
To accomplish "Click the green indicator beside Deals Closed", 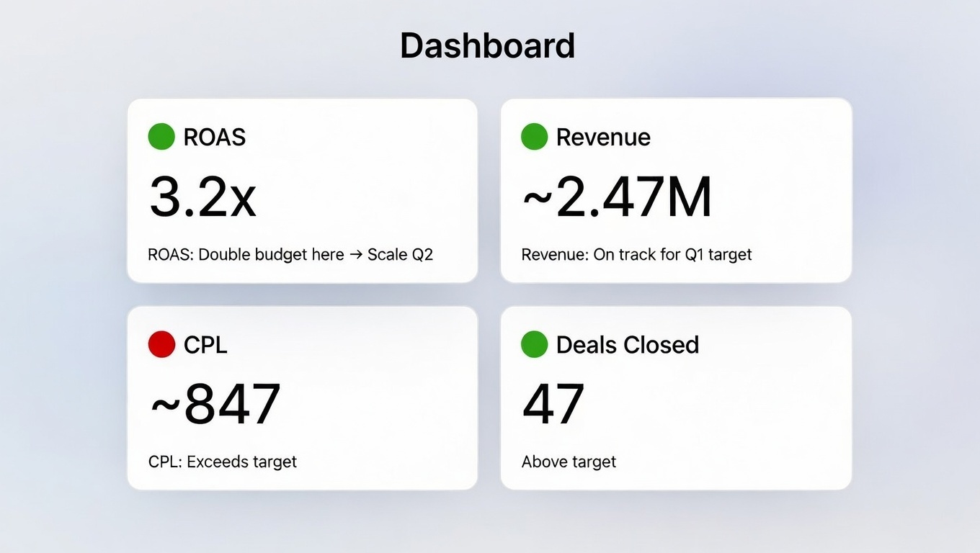I will click(534, 344).
